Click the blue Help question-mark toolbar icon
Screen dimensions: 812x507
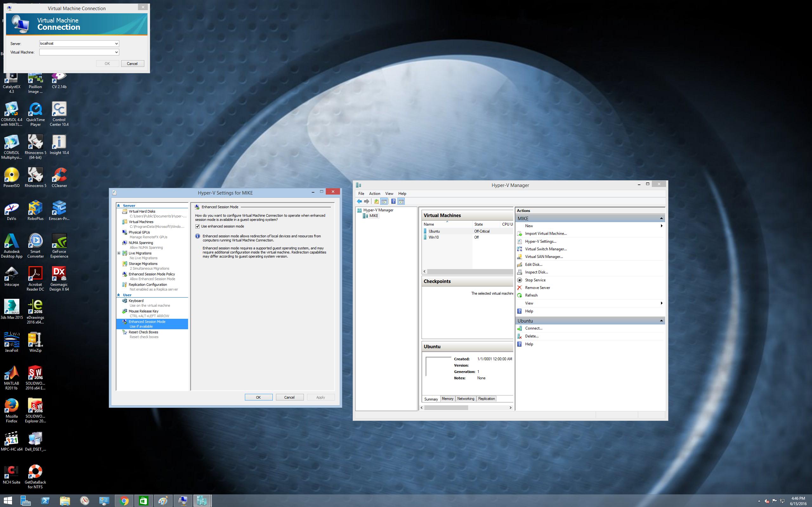click(393, 202)
